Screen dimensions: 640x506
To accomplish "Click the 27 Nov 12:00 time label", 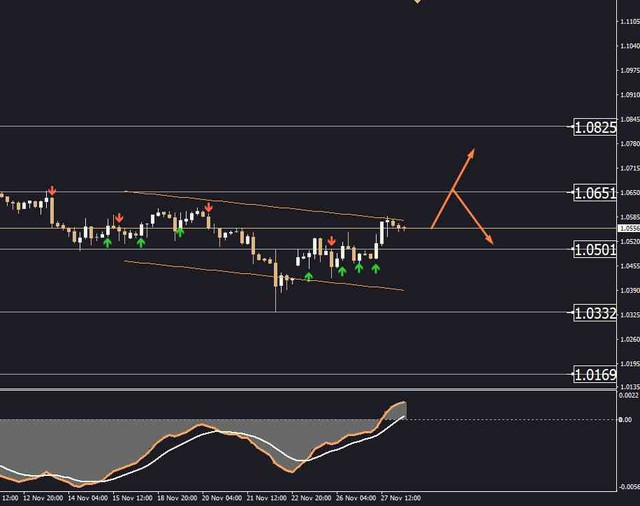I will pos(400,498).
